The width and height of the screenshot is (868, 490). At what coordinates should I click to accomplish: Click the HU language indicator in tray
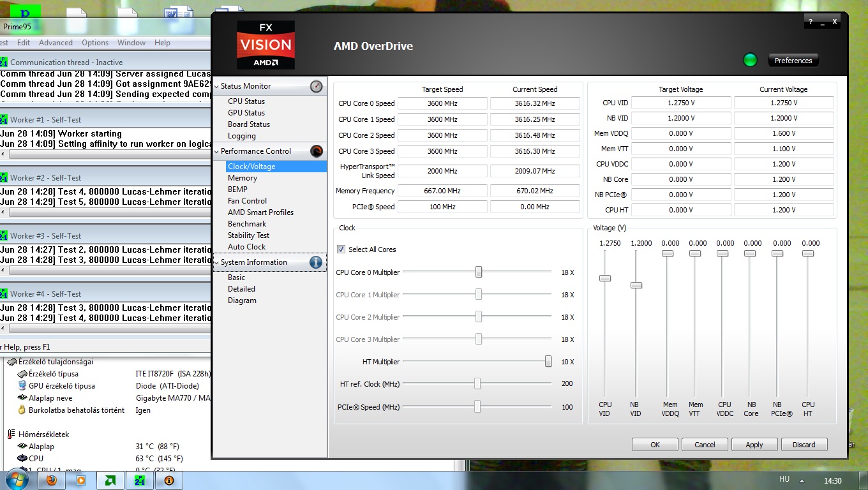(x=784, y=479)
